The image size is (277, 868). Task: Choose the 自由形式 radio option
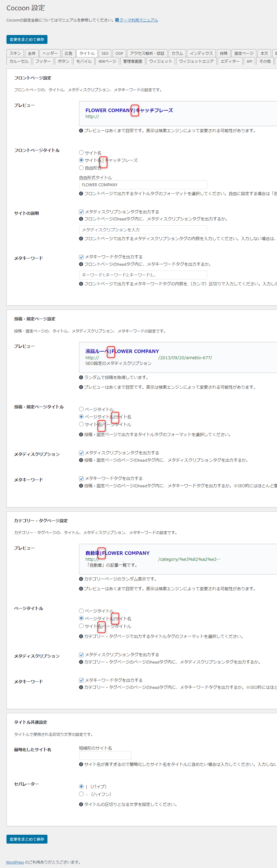[x=81, y=168]
